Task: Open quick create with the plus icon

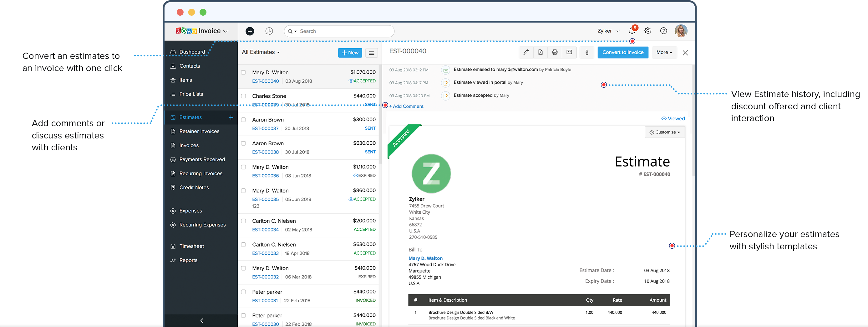Action: [250, 31]
